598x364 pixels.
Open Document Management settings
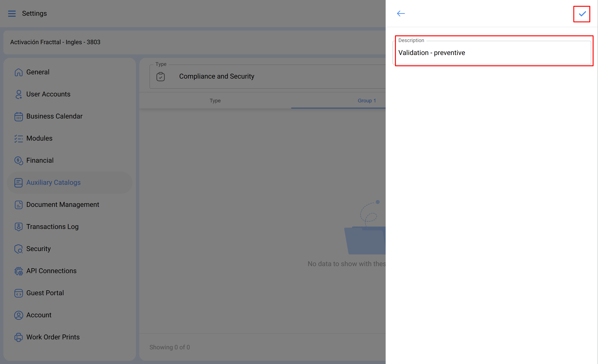tap(63, 205)
